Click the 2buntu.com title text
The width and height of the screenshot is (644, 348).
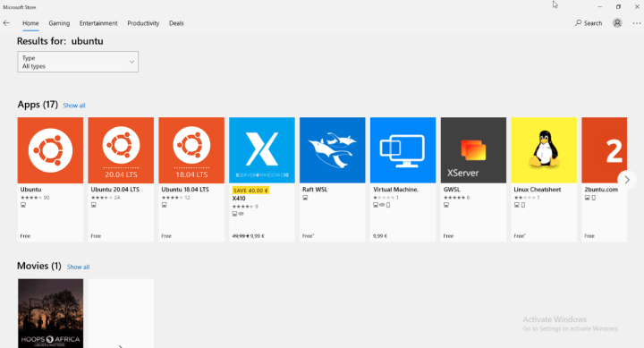pos(601,190)
